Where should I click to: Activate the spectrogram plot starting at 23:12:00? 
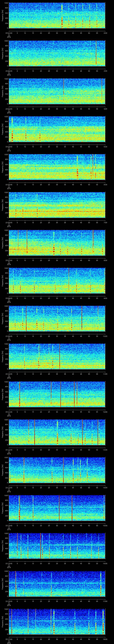click(57, 432)
